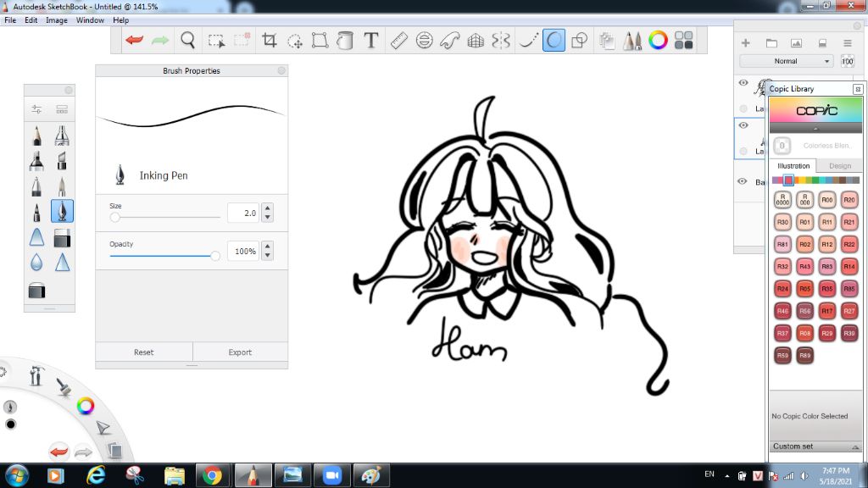Click the add image layer icon

[x=797, y=42]
